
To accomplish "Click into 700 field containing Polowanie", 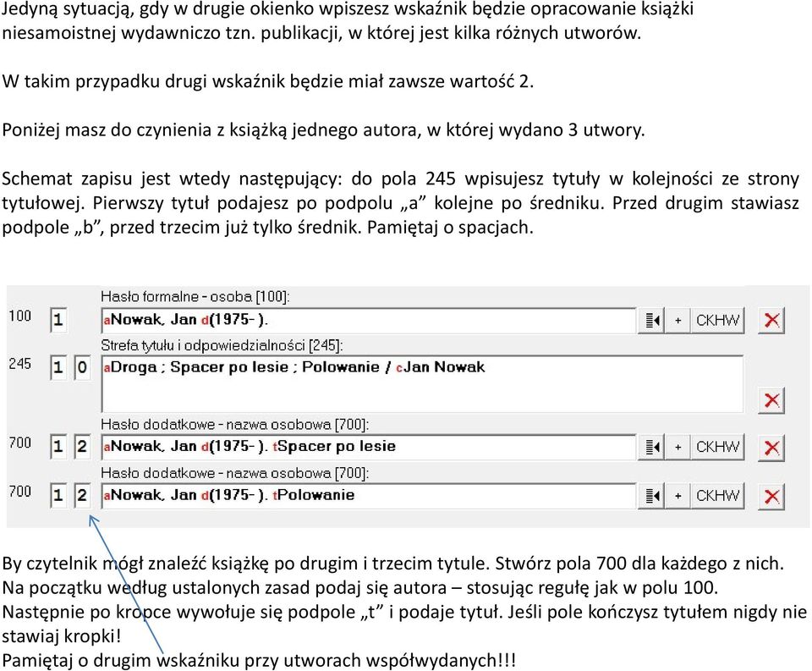I will click(368, 496).
